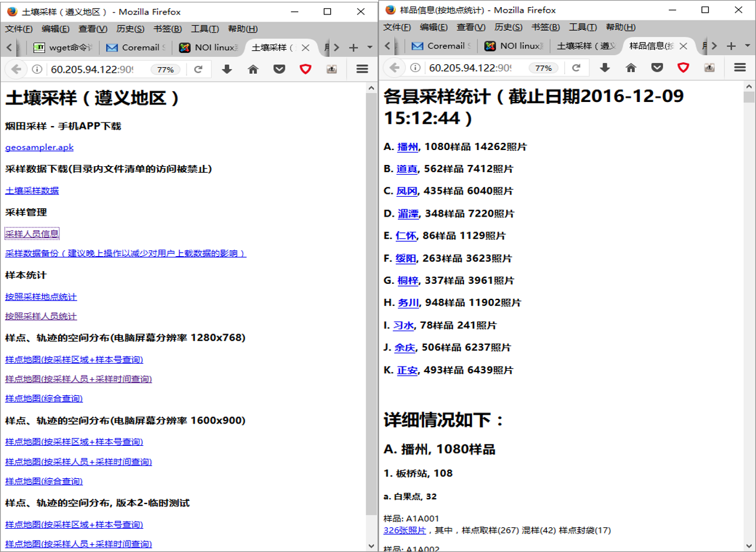Go back using the right window's back arrow

pos(394,68)
